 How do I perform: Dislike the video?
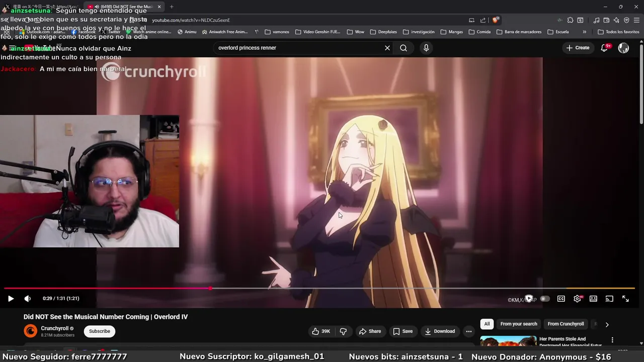click(x=343, y=331)
